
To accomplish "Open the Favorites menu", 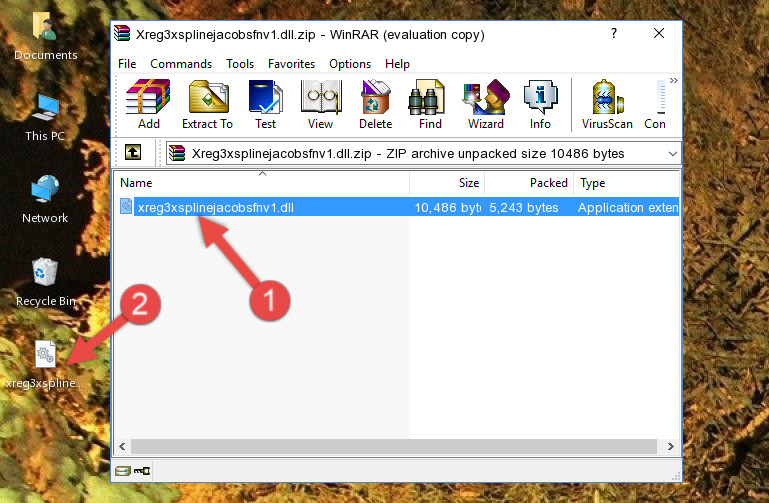I will click(291, 64).
